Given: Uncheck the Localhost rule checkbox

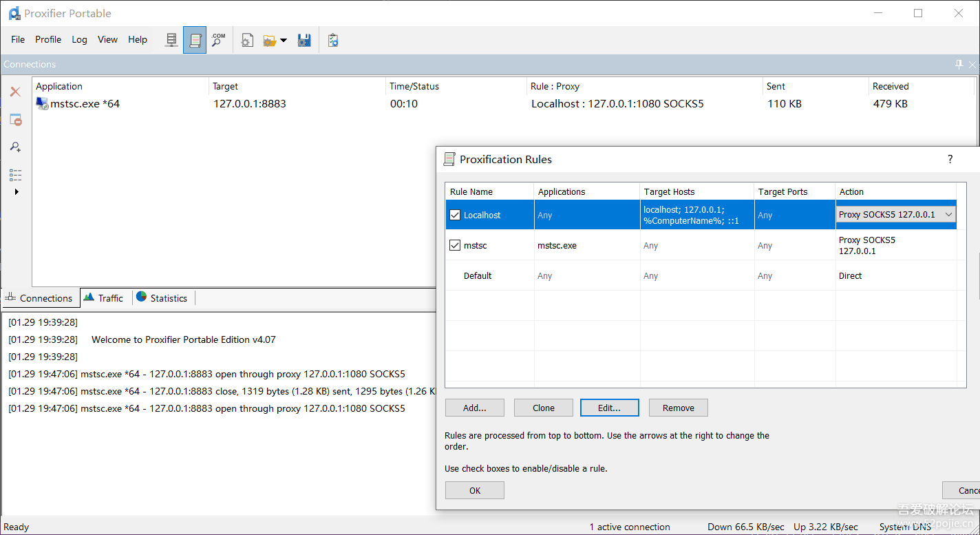Looking at the screenshot, I should point(455,215).
